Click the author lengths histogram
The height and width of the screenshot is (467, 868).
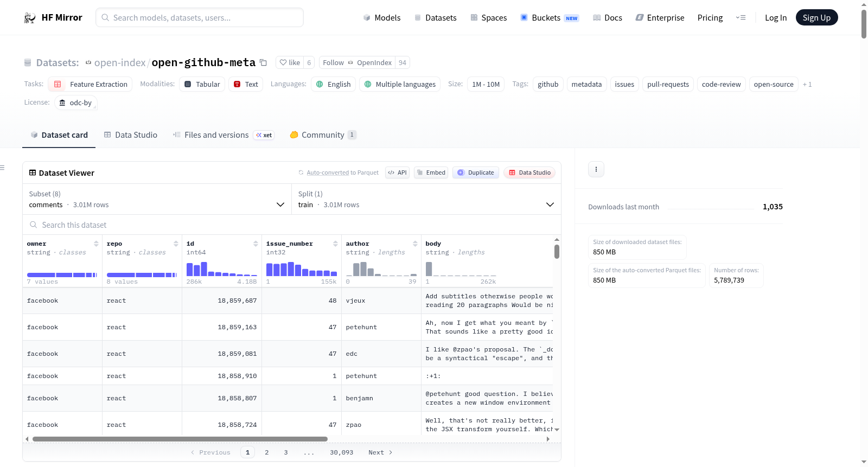(381, 269)
